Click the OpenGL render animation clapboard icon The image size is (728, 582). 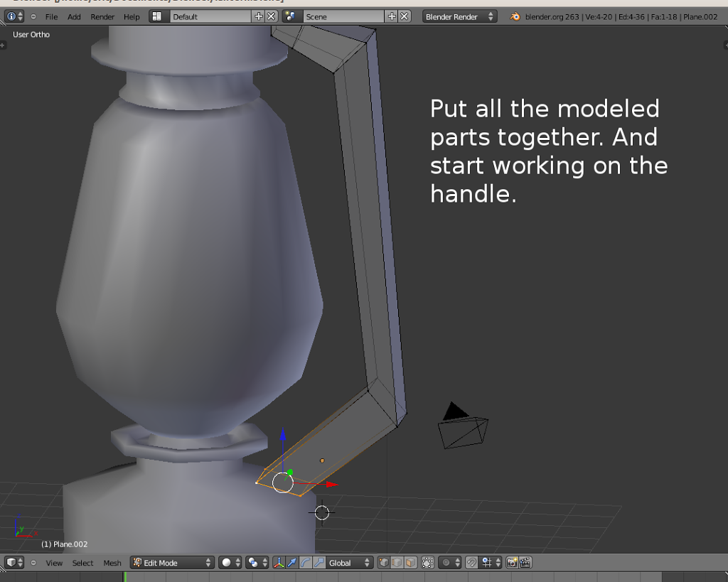[525, 562]
